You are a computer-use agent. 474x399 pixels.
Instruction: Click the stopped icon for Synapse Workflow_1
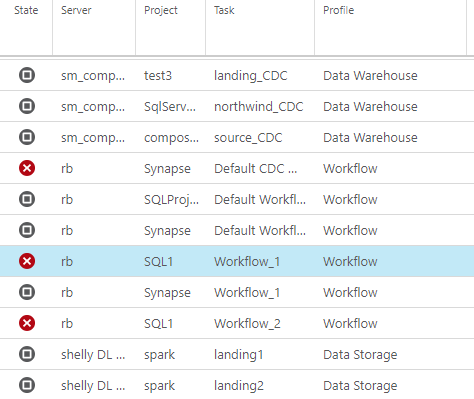pyautogui.click(x=27, y=292)
